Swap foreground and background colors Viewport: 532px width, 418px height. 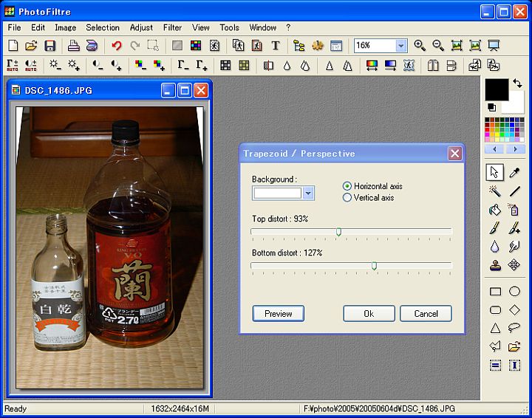(x=518, y=83)
